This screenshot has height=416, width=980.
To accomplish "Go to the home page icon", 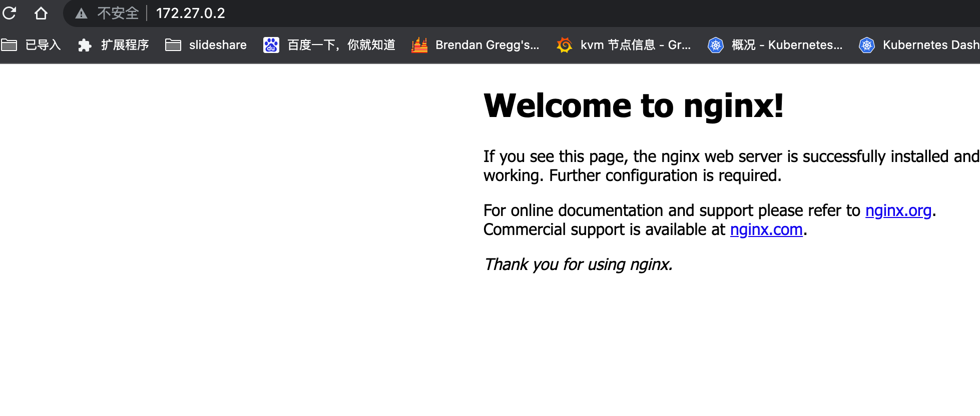I will coord(41,13).
